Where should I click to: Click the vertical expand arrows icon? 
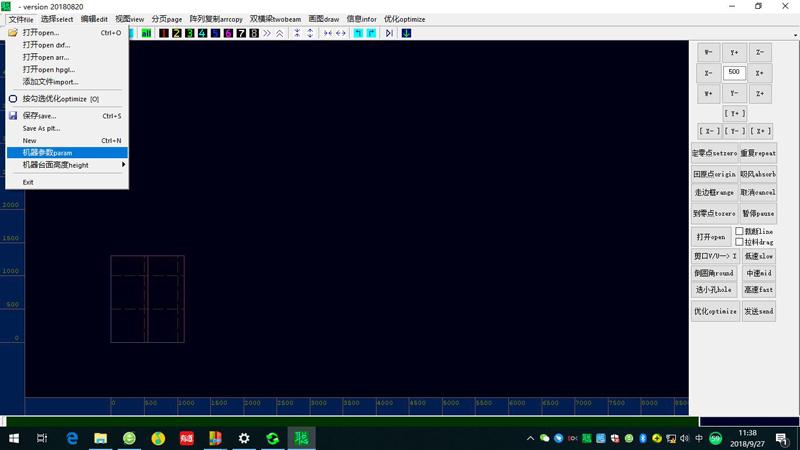310,33
